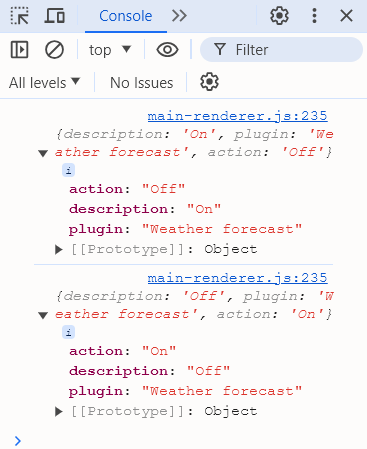Open DevTools settings gear in top bar

279,16
